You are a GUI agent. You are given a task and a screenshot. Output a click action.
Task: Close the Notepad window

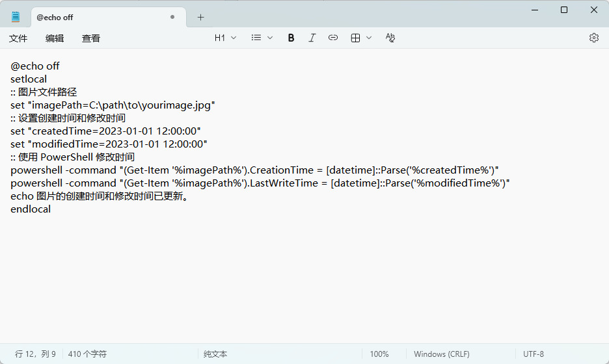coord(594,10)
